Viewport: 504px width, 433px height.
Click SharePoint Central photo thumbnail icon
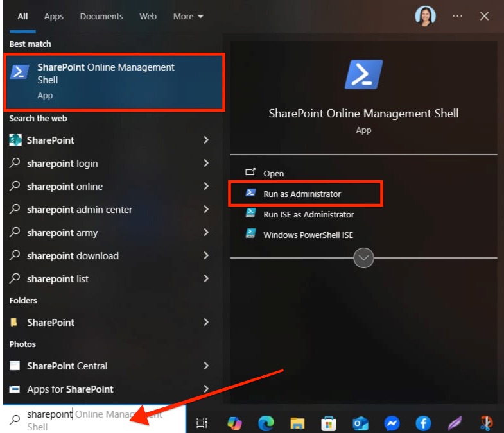click(15, 366)
